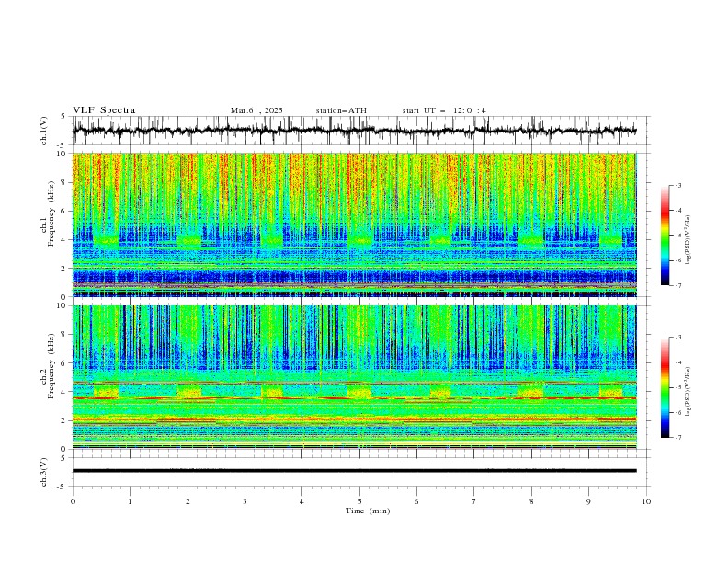This screenshot has height=563, width=728.
Task: Click the time axis tick label "10"
Action: [646, 501]
